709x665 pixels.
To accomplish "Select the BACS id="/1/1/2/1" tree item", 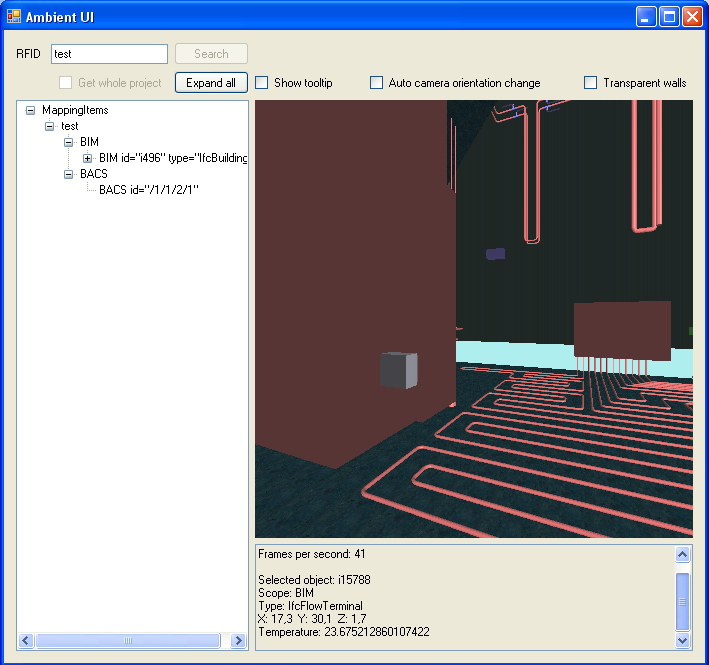I will (149, 190).
